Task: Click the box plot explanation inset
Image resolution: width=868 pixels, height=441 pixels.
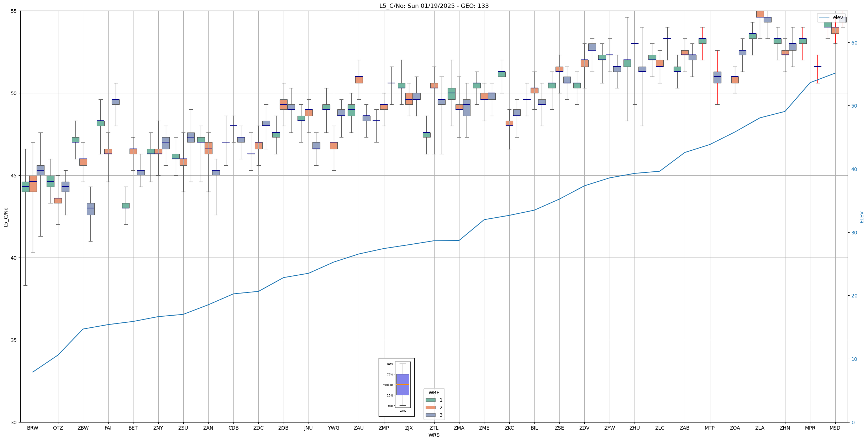Action: click(x=396, y=387)
